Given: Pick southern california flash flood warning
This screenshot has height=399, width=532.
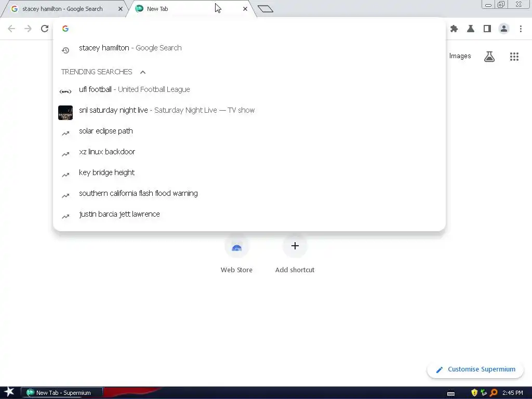Looking at the screenshot, I should pyautogui.click(x=249, y=193).
